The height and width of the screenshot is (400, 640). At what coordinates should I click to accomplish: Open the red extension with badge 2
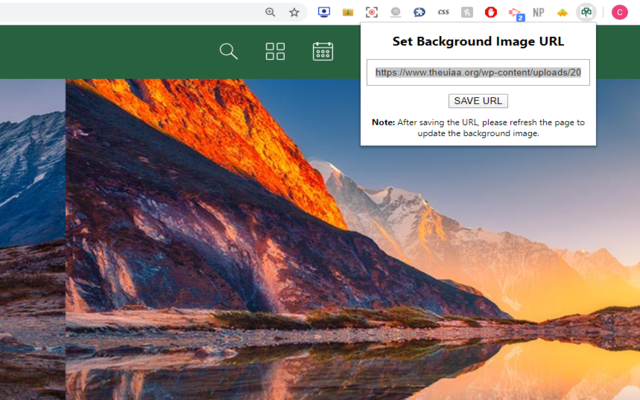click(x=516, y=13)
